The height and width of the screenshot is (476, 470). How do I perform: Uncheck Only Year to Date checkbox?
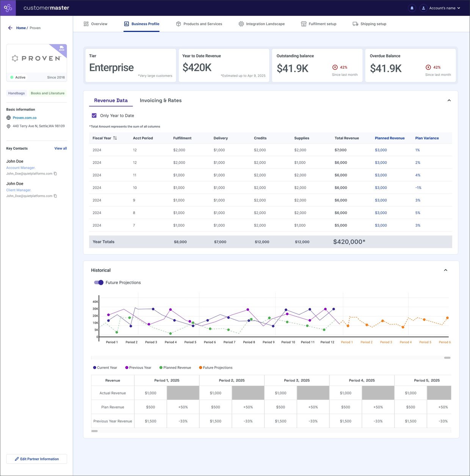pyautogui.click(x=94, y=116)
